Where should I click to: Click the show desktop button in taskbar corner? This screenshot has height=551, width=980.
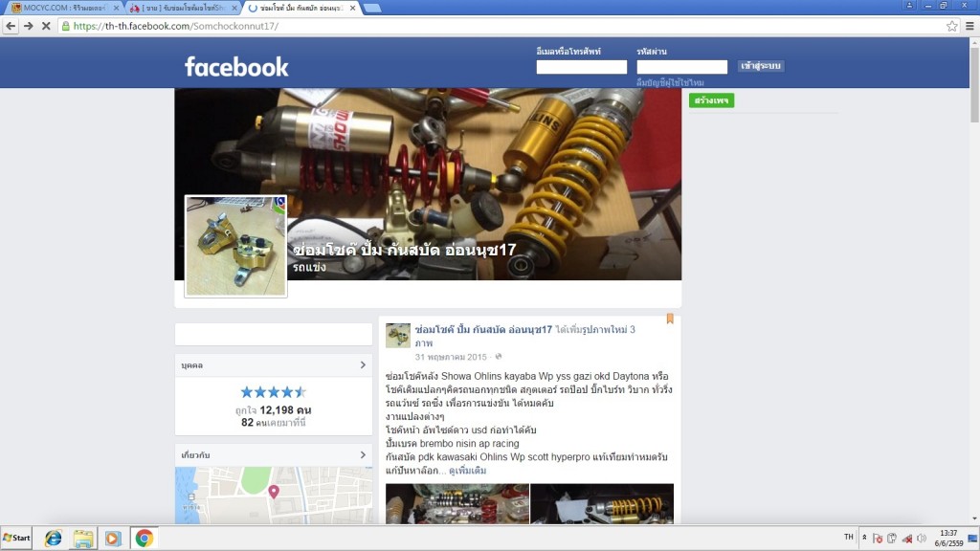(x=973, y=538)
